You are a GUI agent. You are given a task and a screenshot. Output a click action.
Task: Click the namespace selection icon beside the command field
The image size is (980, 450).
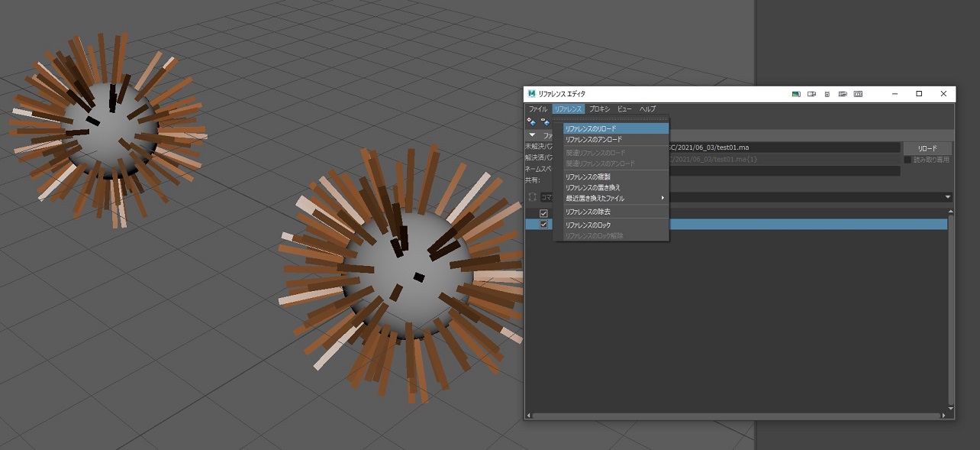tap(531, 197)
